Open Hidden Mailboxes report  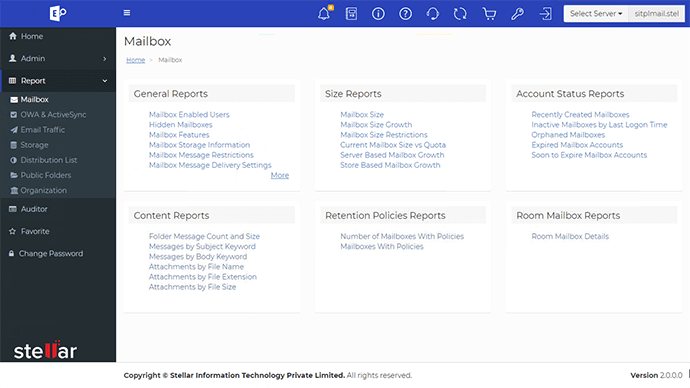[x=180, y=124]
